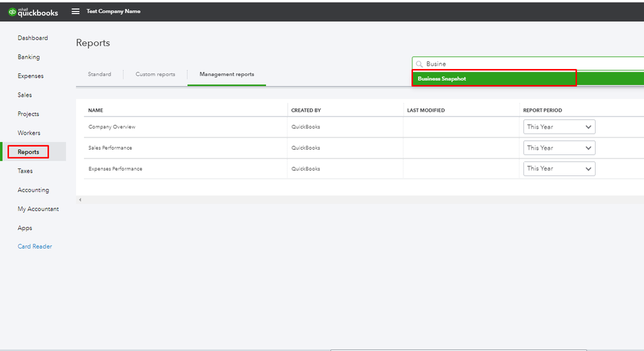The height and width of the screenshot is (351, 644).
Task: Click QuickBooks in the Expenses Performance row
Action: (x=306, y=169)
